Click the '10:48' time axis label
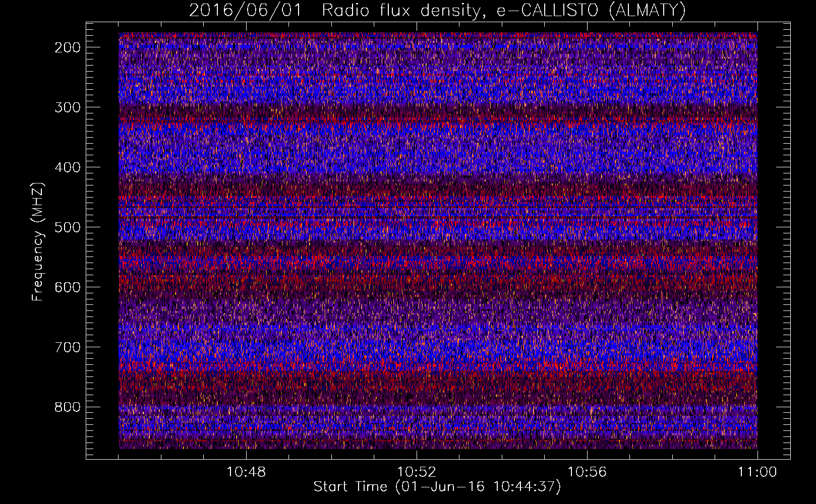 pyautogui.click(x=246, y=472)
